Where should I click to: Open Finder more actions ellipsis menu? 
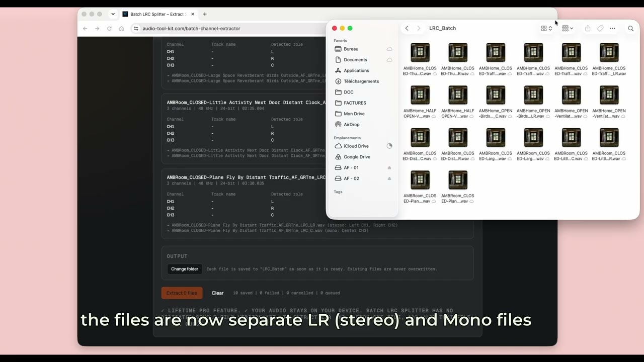pyautogui.click(x=612, y=28)
